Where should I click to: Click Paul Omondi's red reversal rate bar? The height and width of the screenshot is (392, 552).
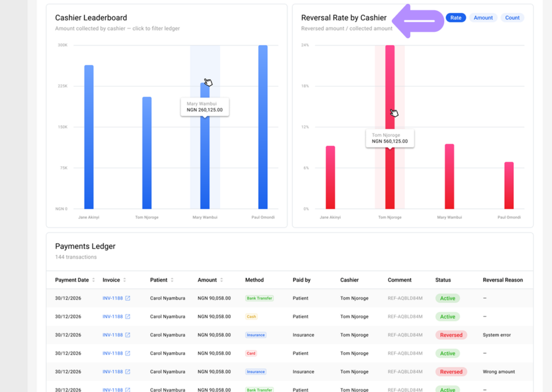pyautogui.click(x=509, y=185)
